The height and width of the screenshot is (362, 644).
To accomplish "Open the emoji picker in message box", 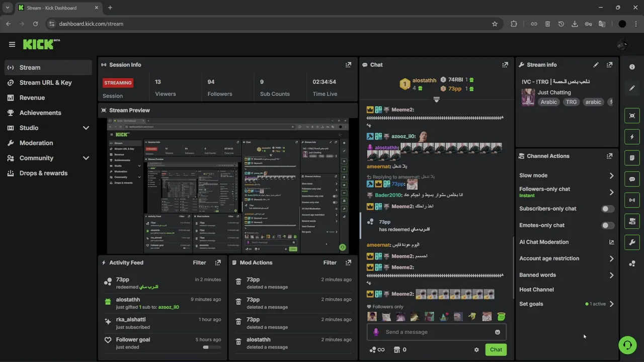I will (x=498, y=332).
